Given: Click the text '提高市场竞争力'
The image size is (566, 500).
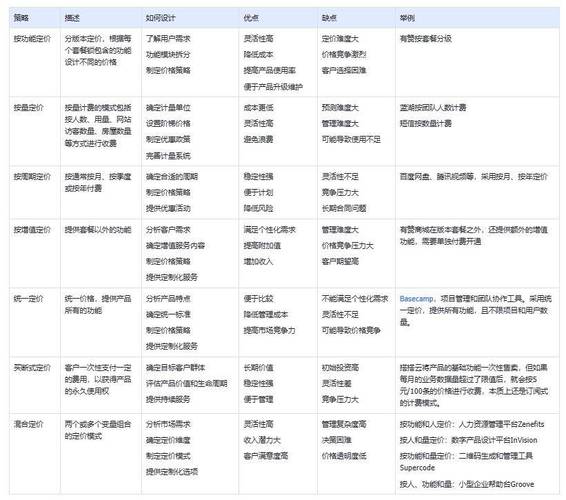Looking at the screenshot, I should tap(270, 330).
